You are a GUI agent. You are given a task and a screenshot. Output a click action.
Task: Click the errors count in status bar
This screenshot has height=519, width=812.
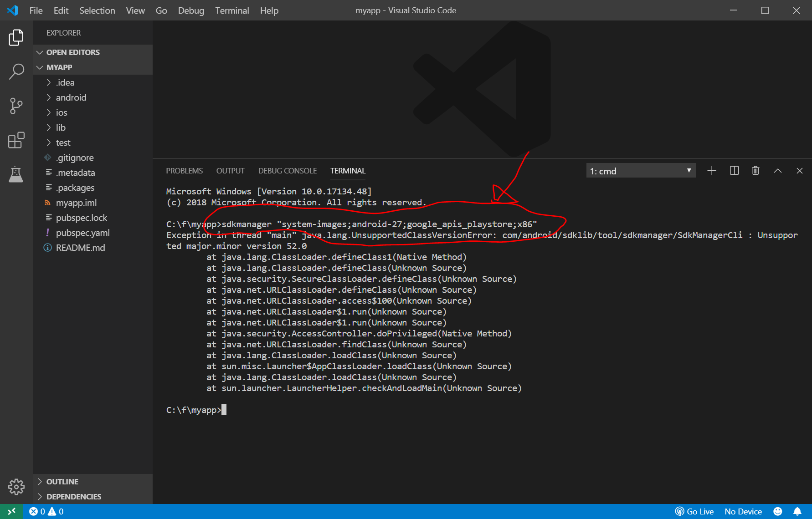click(37, 511)
